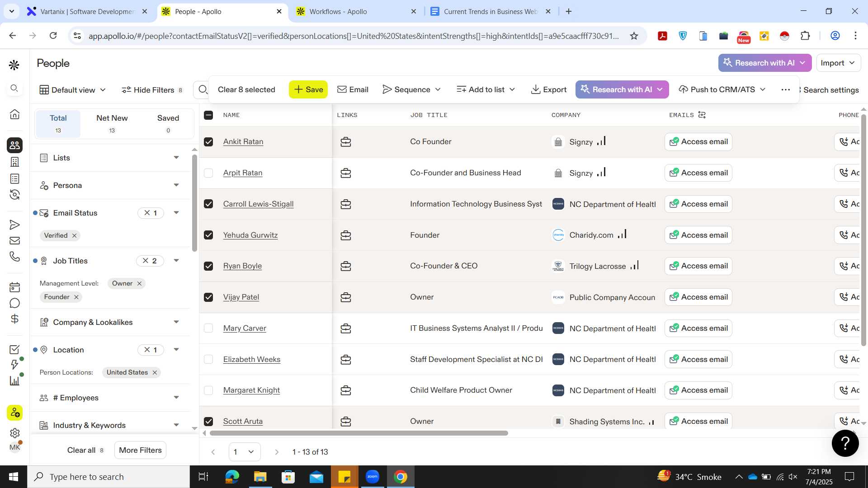Click filter panel vertical scrollbar
The width and height of the screenshot is (868, 488).
(194, 203)
